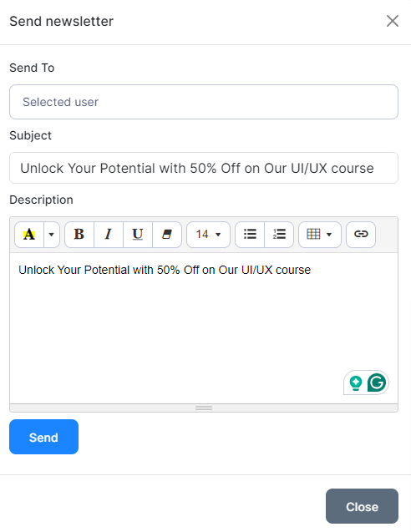Click the insert link icon
Image resolution: width=411 pixels, height=532 pixels.
(361, 235)
